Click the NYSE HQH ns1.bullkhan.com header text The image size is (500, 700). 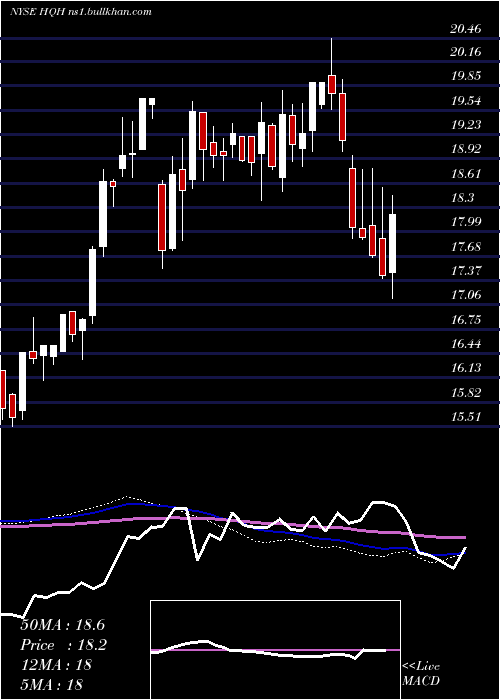pos(81,12)
